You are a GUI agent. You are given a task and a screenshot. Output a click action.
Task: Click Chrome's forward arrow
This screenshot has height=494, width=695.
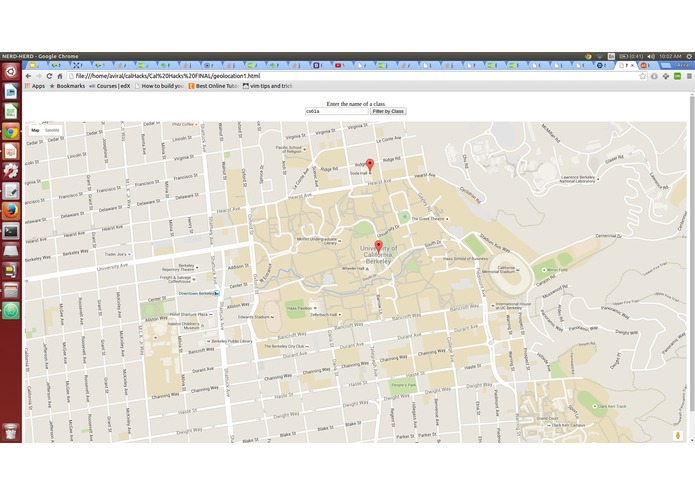39,76
